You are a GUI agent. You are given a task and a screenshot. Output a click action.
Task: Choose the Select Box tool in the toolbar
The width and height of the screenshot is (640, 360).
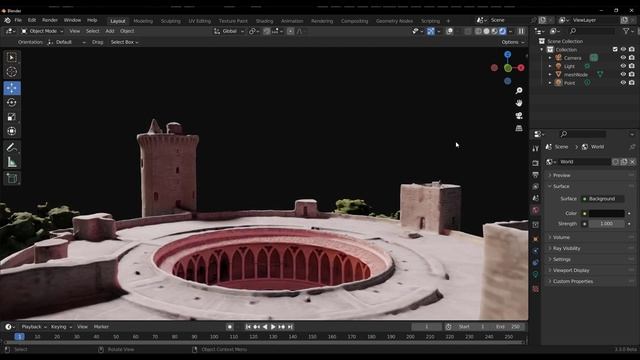11,58
